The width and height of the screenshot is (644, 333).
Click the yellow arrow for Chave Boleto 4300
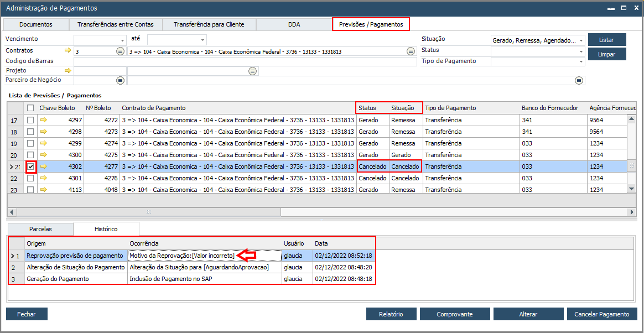click(44, 155)
